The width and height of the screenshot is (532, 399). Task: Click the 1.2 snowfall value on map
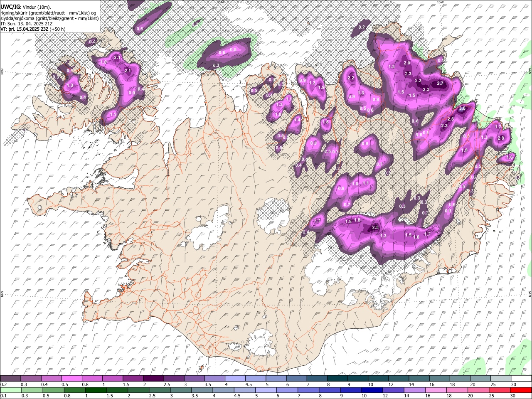point(391,66)
